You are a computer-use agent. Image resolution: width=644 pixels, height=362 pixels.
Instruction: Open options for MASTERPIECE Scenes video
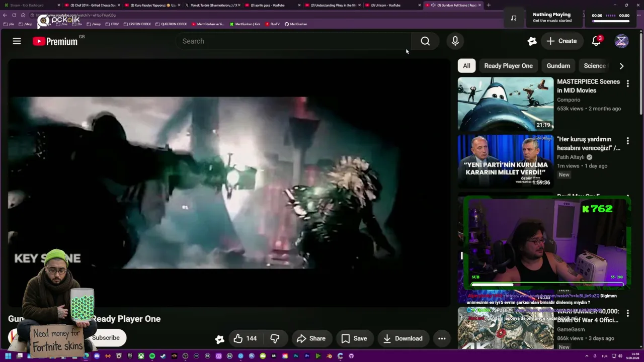(627, 83)
